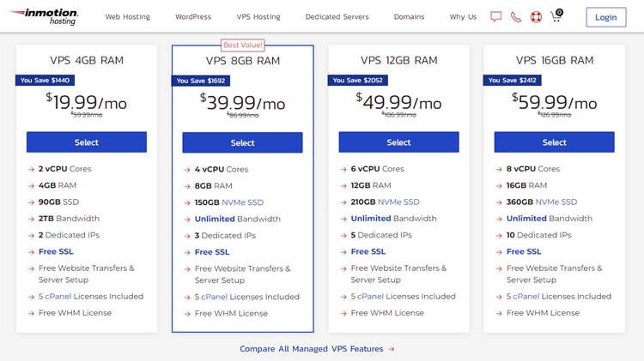Click NVMe SSD link in 12GB plan
The image size is (644, 361).
[398, 202]
